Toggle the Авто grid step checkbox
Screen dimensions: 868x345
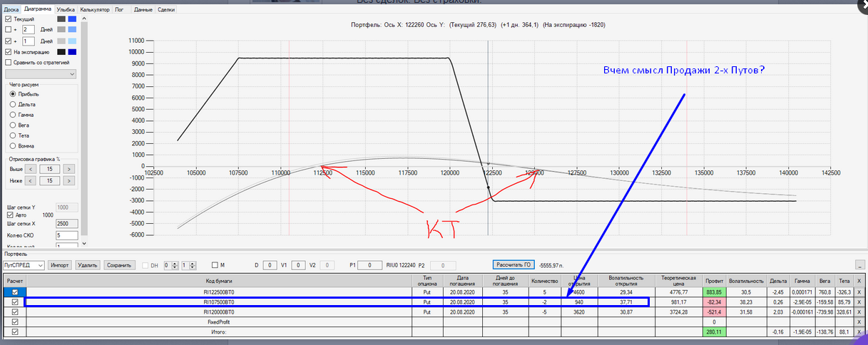point(10,215)
